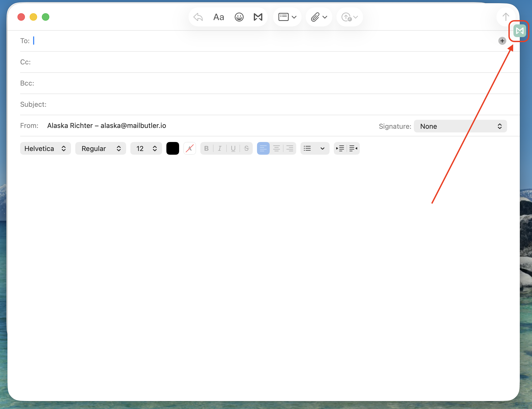The width and height of the screenshot is (532, 409).
Task: Open the Mailbutler sidebar tab icon
Action: pos(520,31)
